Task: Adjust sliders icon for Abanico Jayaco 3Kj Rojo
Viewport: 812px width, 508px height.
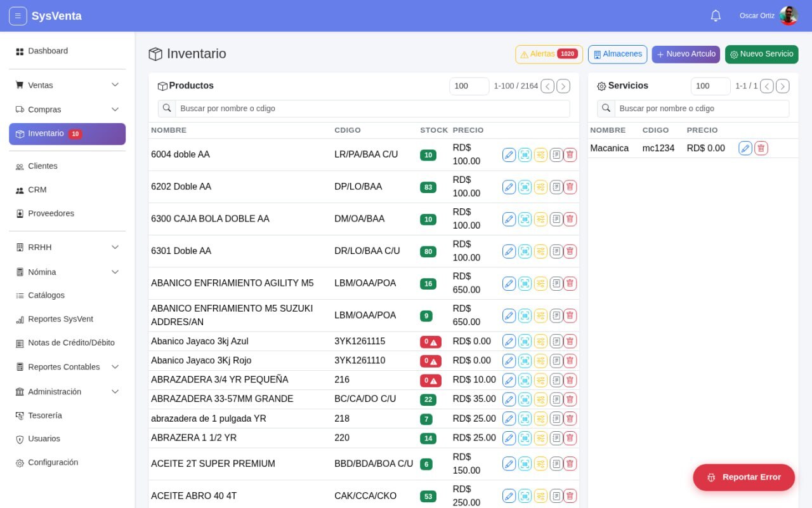Action: [x=540, y=361]
